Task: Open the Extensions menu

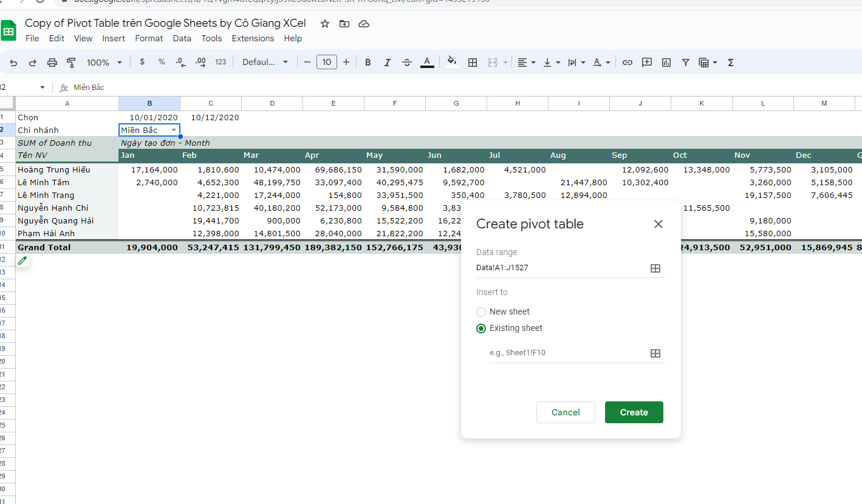Action: click(253, 38)
